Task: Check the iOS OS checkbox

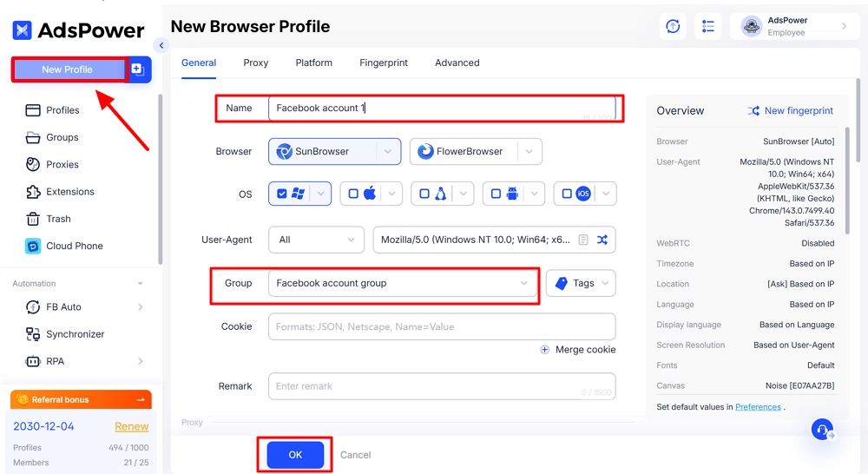Action: [x=567, y=194]
